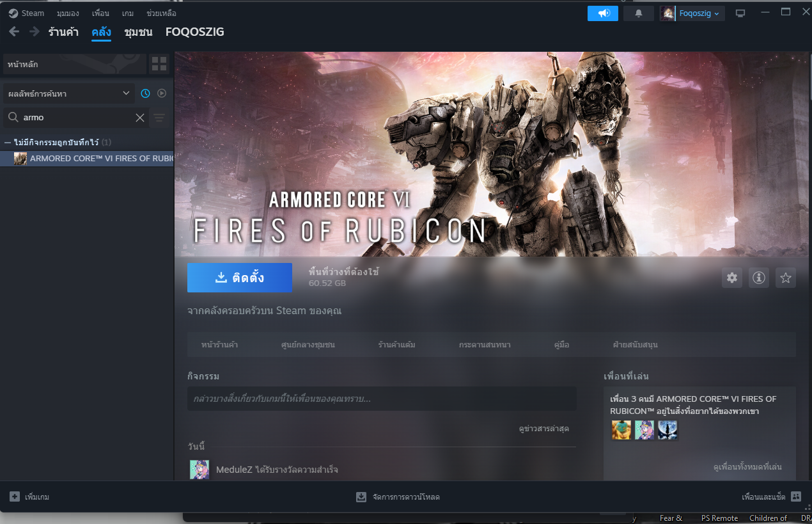Click the blue megaphone announcements button

pos(603,13)
